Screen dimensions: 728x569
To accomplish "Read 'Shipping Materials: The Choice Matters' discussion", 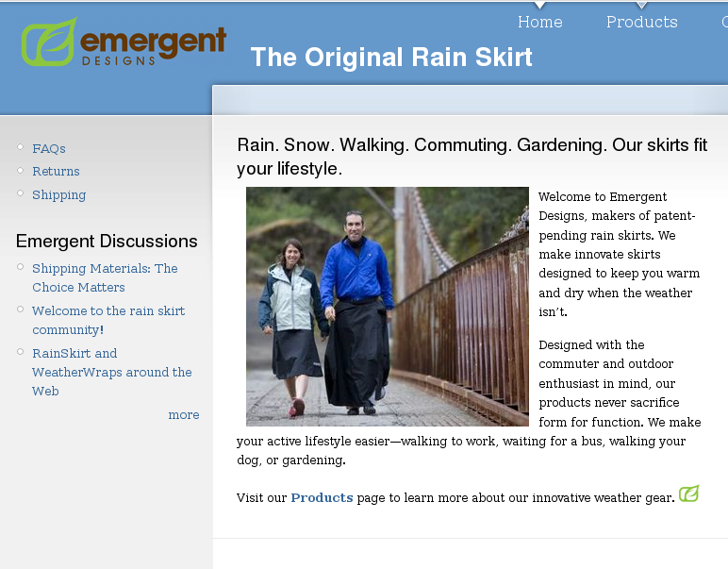I will [105, 277].
